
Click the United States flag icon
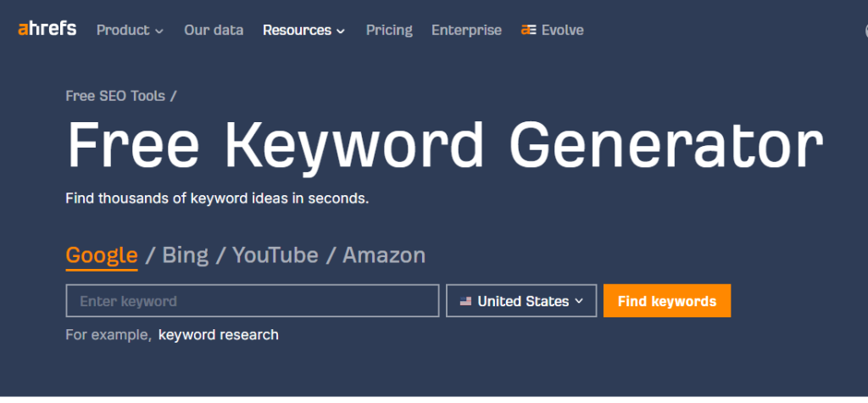pyautogui.click(x=465, y=301)
